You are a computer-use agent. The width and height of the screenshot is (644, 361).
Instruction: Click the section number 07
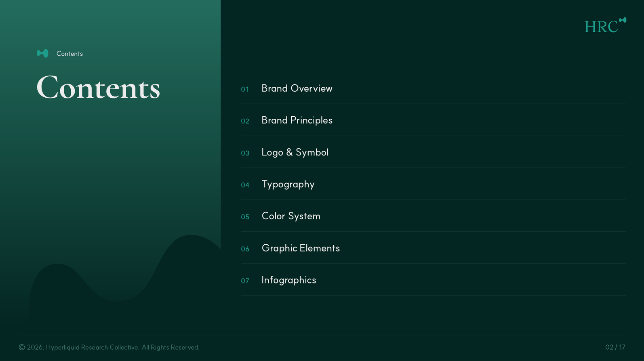(245, 281)
